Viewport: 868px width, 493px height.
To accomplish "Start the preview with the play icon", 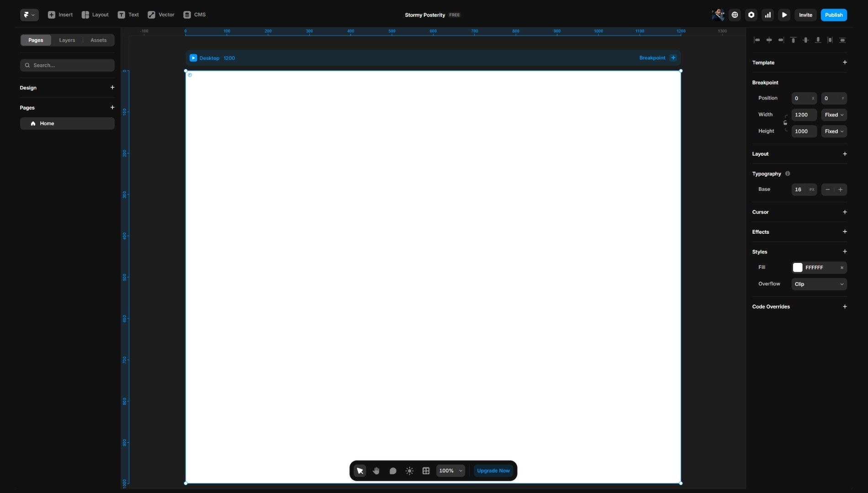I will (784, 15).
